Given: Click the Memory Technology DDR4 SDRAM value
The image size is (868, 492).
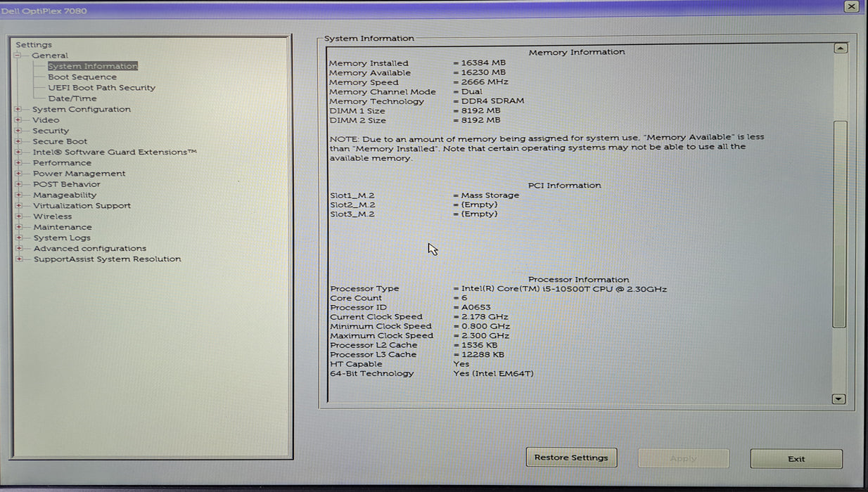Looking at the screenshot, I should coord(492,101).
